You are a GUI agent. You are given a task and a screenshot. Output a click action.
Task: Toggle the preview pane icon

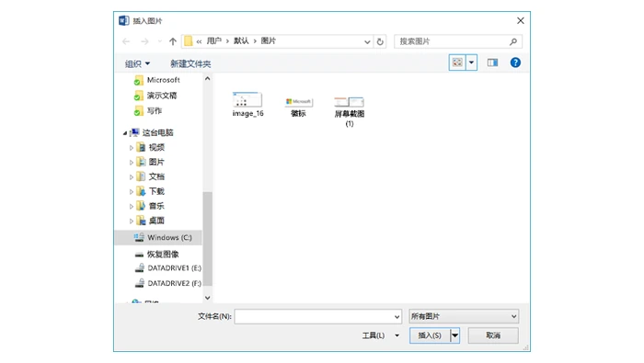click(492, 62)
